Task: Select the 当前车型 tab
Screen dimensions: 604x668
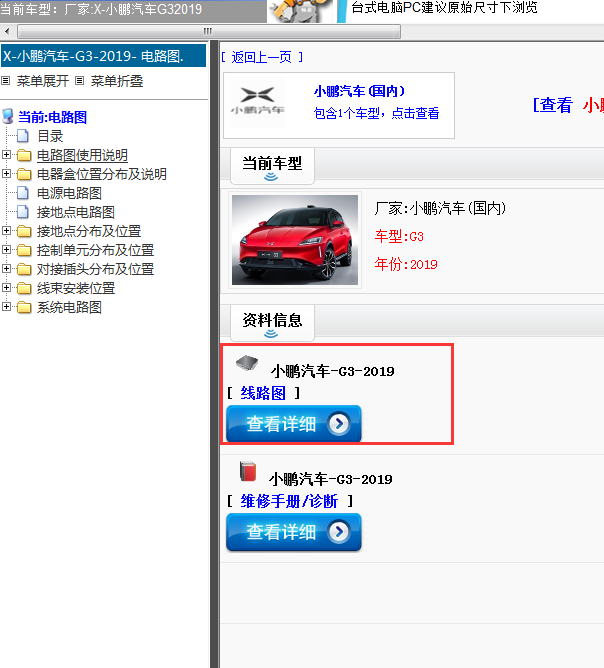Action: pyautogui.click(x=272, y=165)
